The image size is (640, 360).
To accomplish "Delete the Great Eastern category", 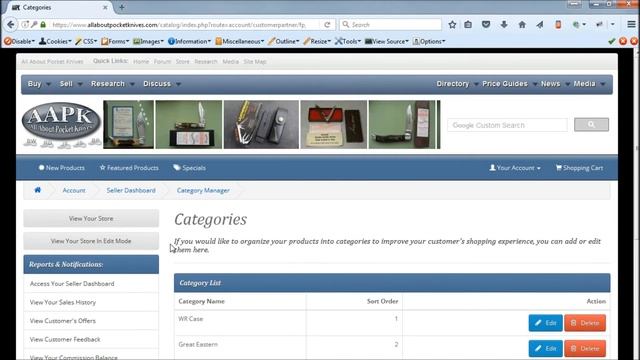I will click(585, 349).
